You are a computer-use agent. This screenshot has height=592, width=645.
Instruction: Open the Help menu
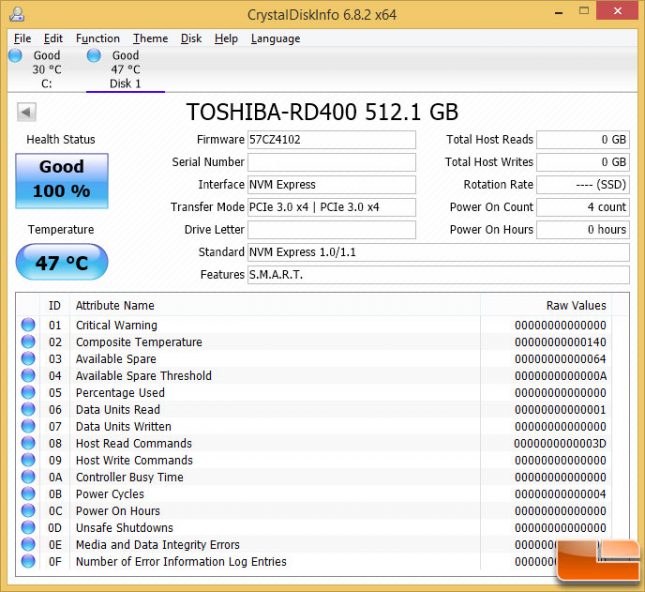click(x=226, y=39)
